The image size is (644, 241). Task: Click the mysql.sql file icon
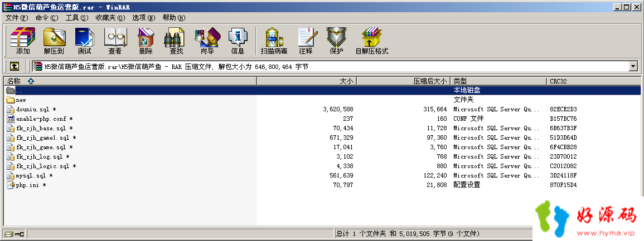tap(11, 175)
